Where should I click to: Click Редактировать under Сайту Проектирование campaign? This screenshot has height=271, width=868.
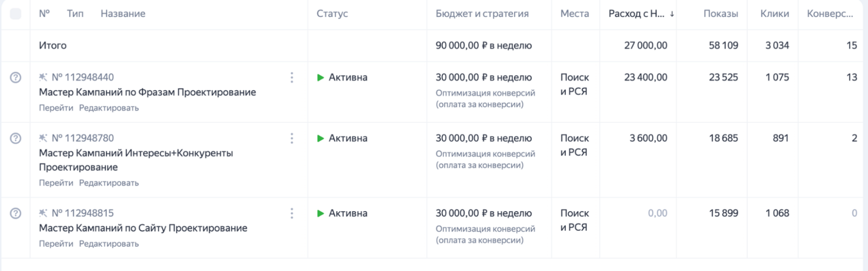click(x=109, y=244)
